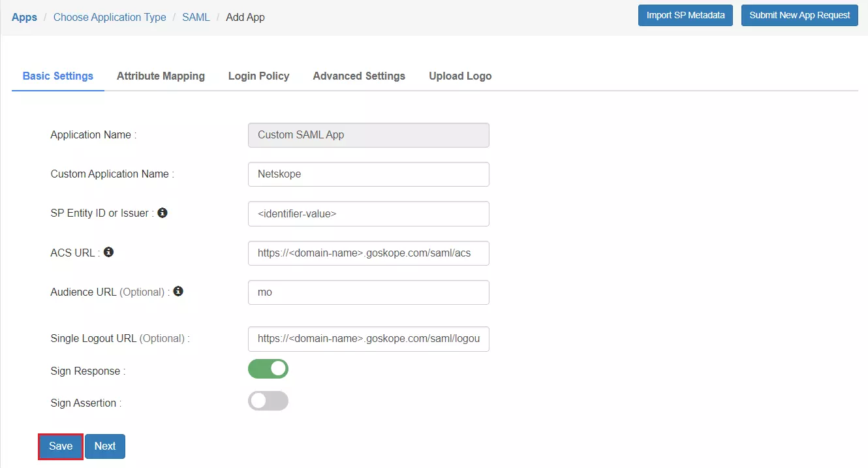Click Submit New App Request

click(799, 15)
